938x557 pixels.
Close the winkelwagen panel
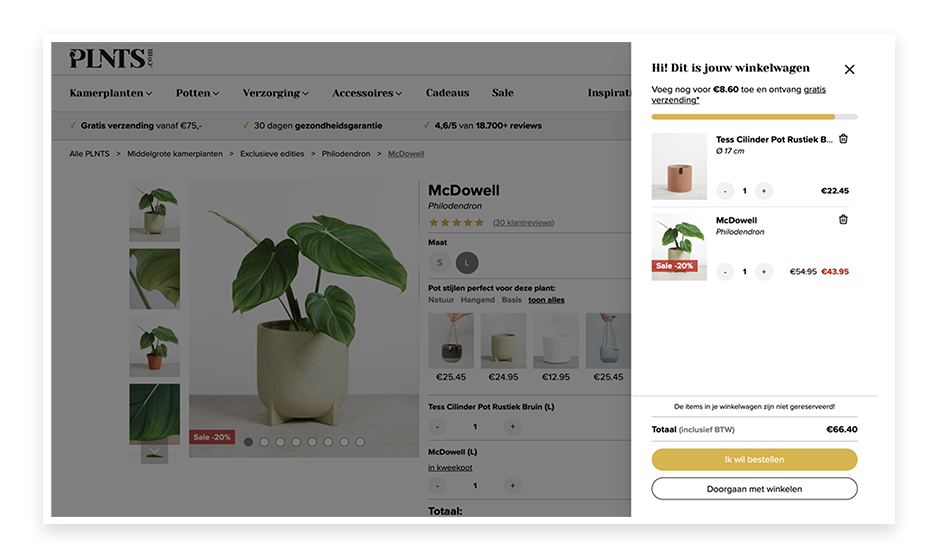click(849, 69)
